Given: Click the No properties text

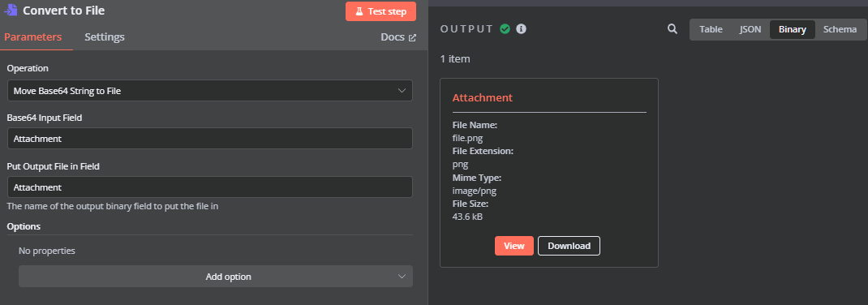Looking at the screenshot, I should 47,251.
